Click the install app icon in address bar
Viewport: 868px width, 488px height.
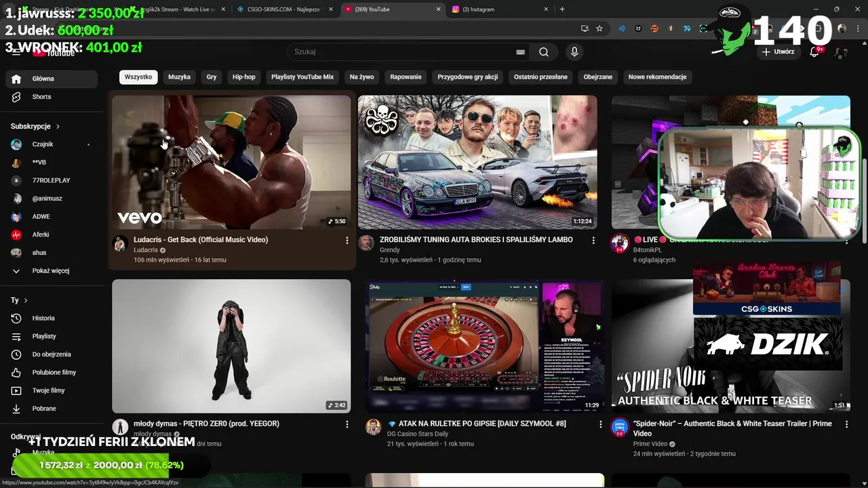coord(585,28)
